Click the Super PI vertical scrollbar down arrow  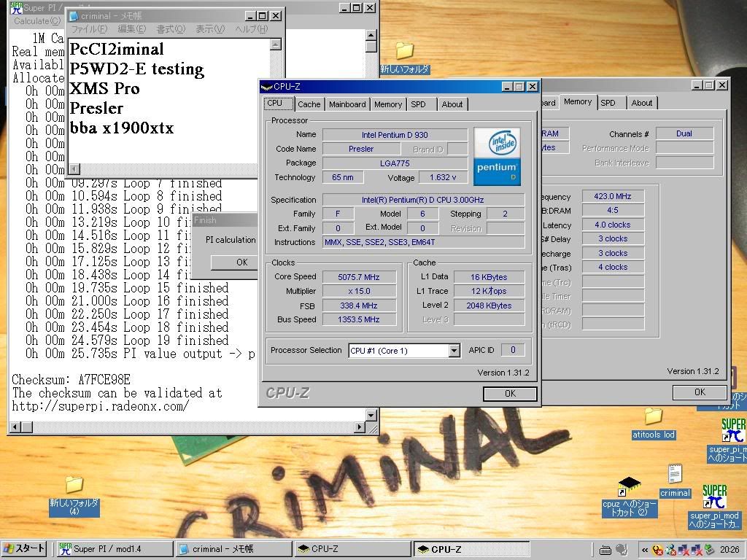click(x=371, y=415)
